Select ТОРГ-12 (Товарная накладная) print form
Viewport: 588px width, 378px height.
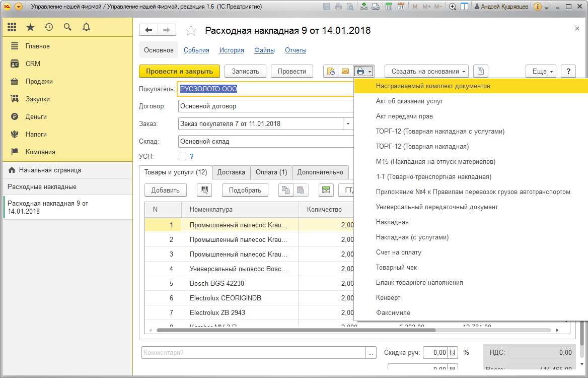(422, 146)
